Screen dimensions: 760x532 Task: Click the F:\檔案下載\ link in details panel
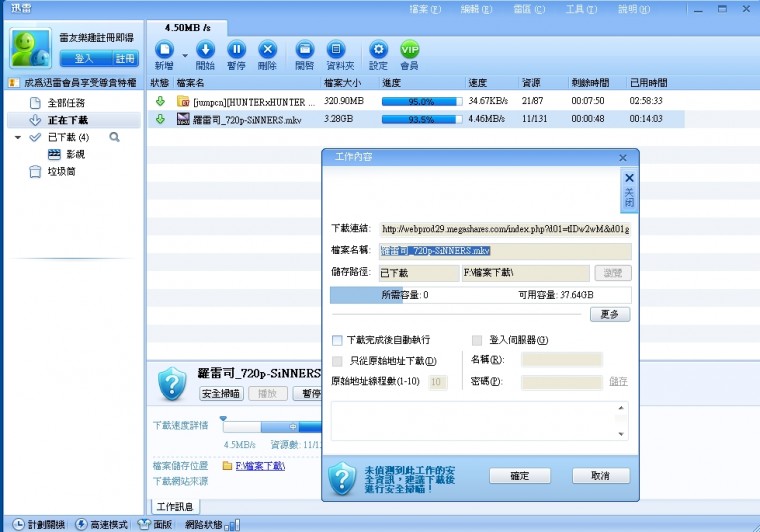coord(260,466)
